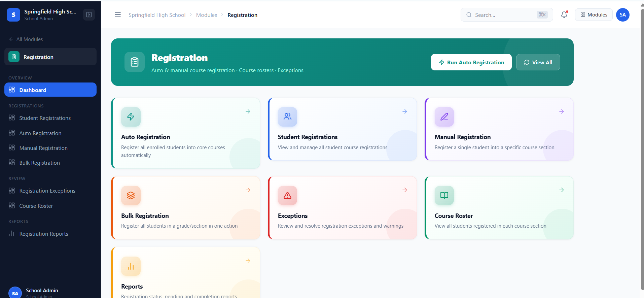
Task: Click School Admin name at sidebar bottom
Action: click(x=42, y=290)
